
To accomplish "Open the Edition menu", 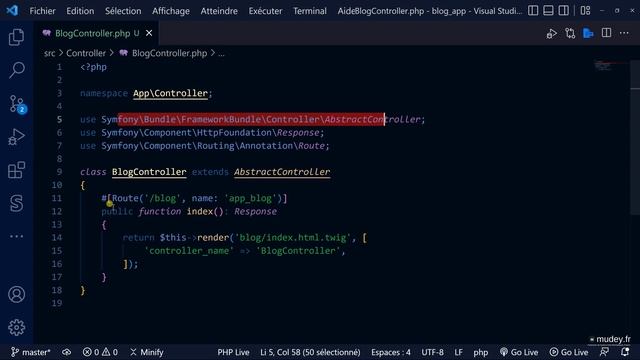I will 80,11.
